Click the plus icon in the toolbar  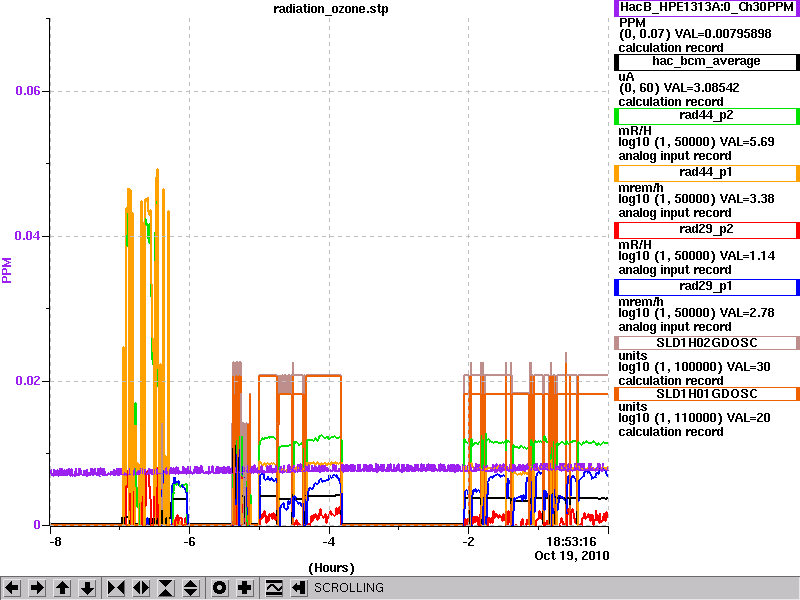coord(244,588)
